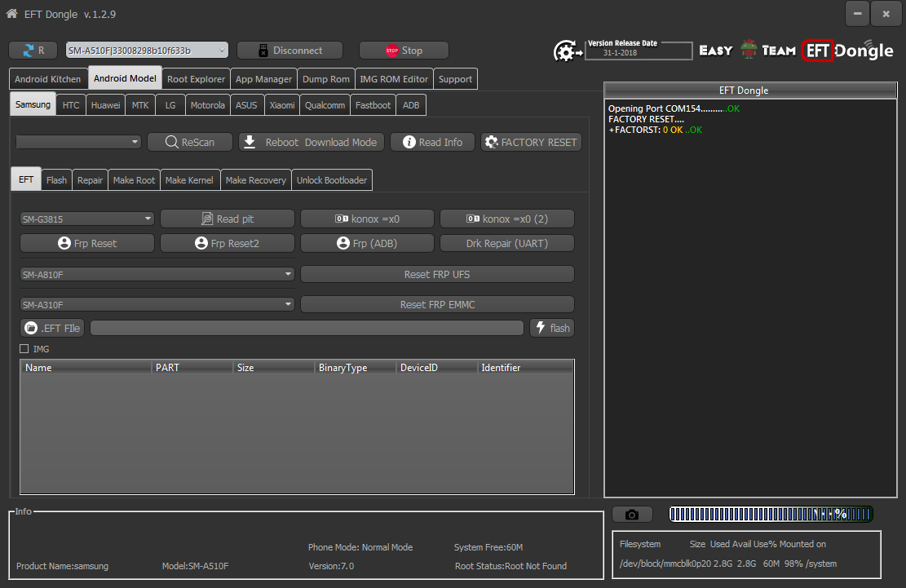Click the Android robot Easy Team logo
Viewport: 906px width, 588px height.
point(749,50)
